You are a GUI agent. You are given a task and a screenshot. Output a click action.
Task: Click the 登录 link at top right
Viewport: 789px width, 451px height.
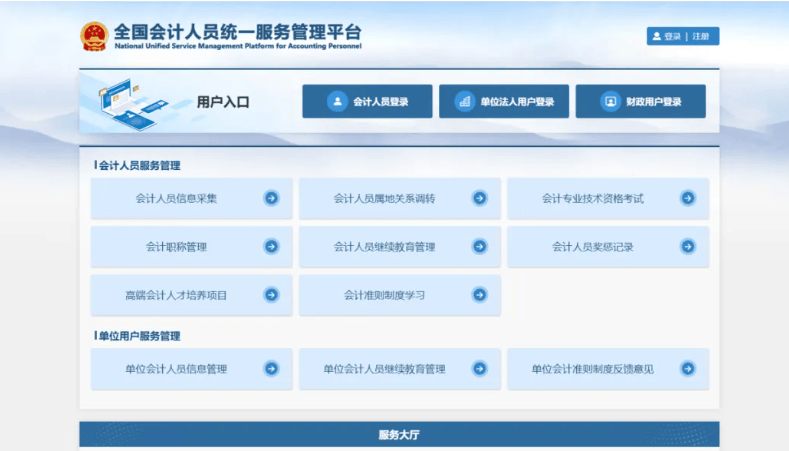(x=672, y=36)
